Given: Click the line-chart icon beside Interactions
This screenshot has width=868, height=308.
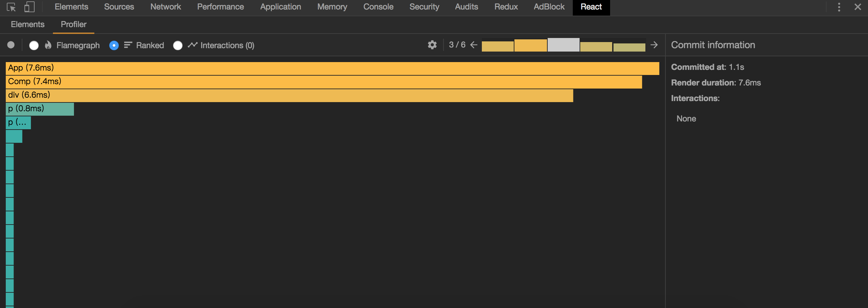Looking at the screenshot, I should (x=192, y=45).
